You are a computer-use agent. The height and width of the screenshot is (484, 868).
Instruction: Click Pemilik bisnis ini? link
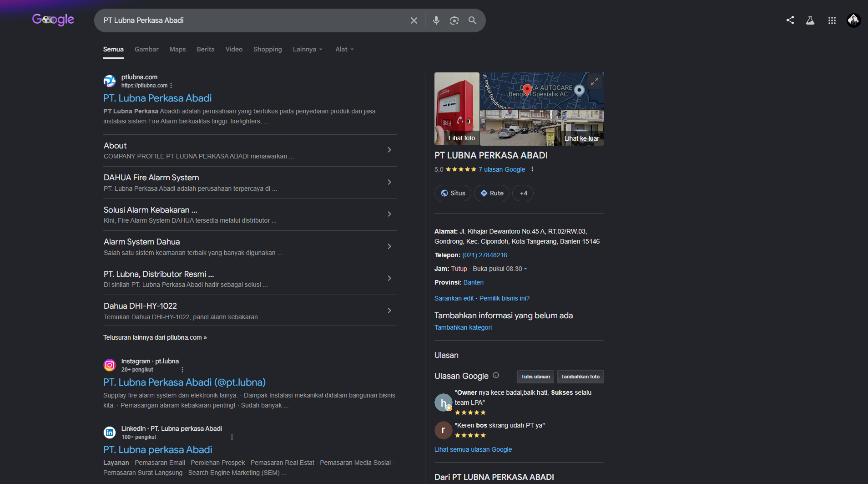(505, 298)
